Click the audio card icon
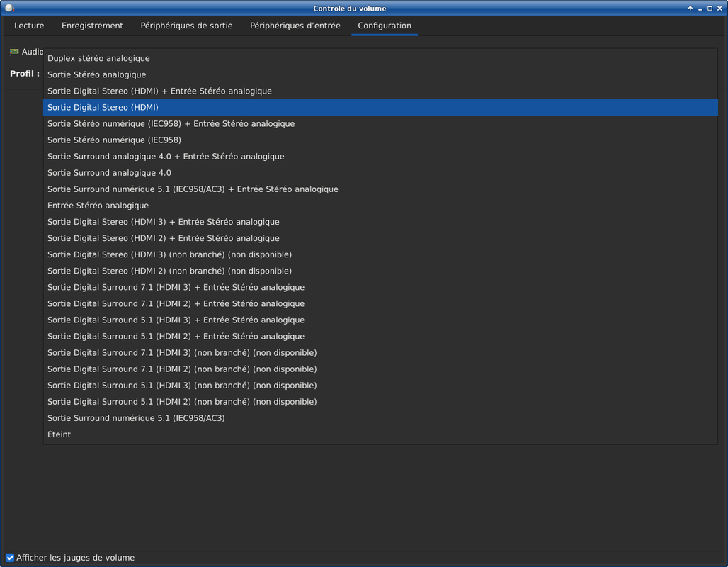Screen dimensions: 728x567 pyautogui.click(x=14, y=52)
